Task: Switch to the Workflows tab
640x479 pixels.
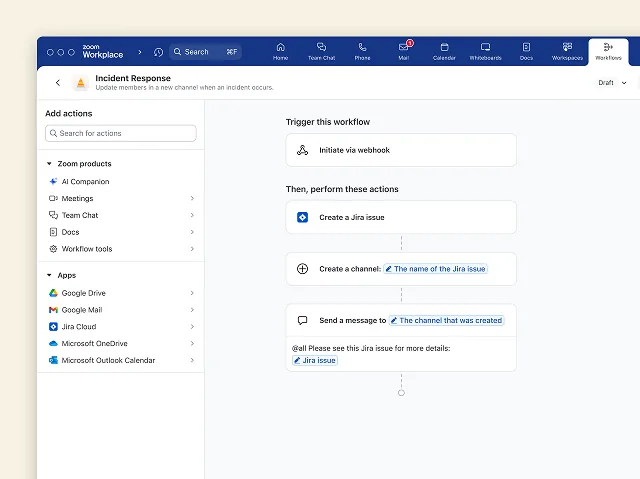Action: point(608,50)
